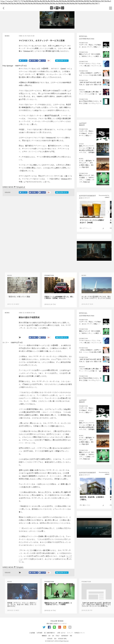B!ブックマーク in SHARE row ending 線虫 article

[x=62, y=572]
